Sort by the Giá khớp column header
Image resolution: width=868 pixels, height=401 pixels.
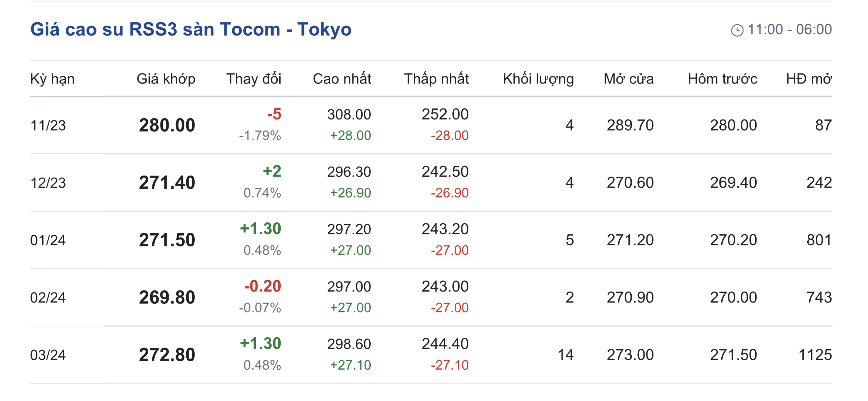pos(166,79)
